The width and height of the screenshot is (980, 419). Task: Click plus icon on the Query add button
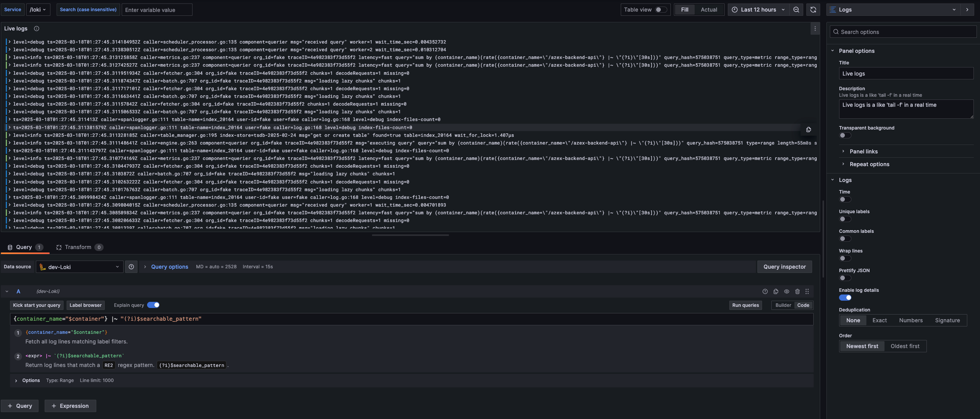coord(10,406)
